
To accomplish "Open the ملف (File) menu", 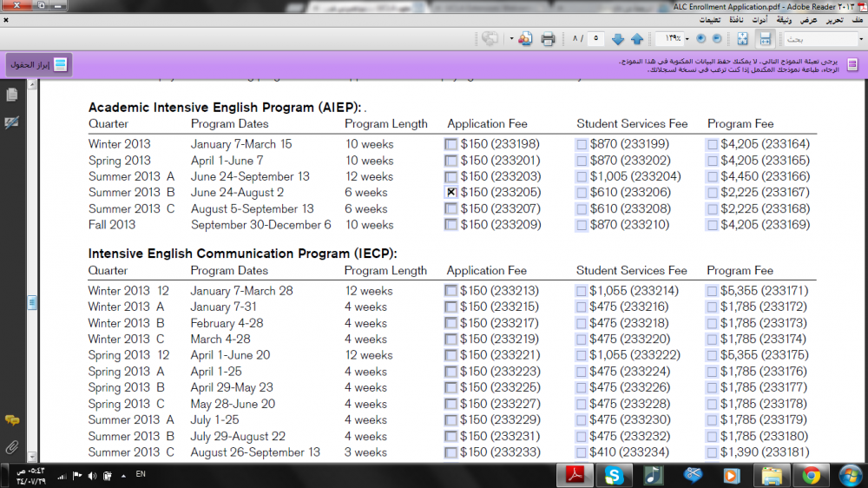I will pos(856,19).
